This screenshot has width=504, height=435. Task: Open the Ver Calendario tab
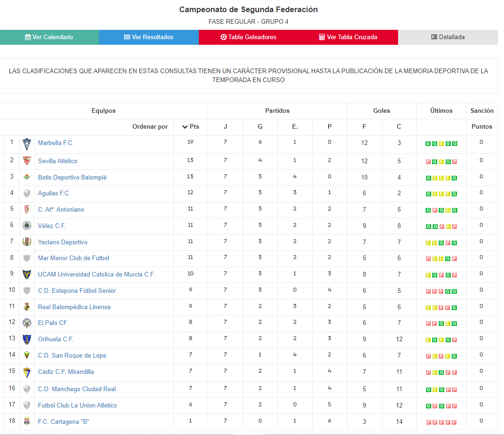click(x=49, y=37)
